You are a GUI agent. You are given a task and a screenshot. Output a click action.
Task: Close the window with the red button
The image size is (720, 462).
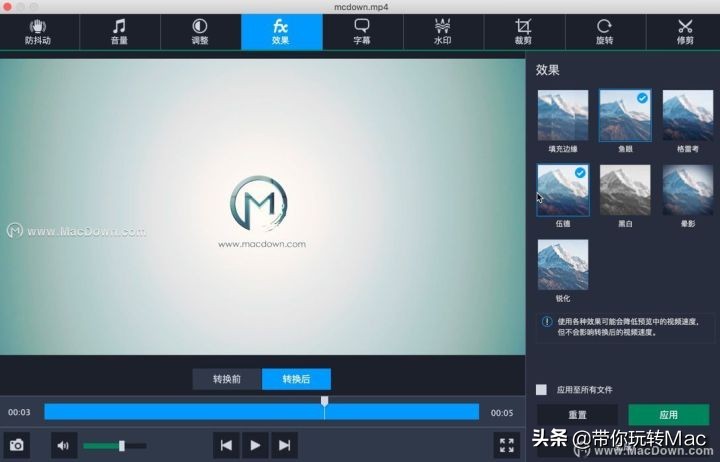7,6
